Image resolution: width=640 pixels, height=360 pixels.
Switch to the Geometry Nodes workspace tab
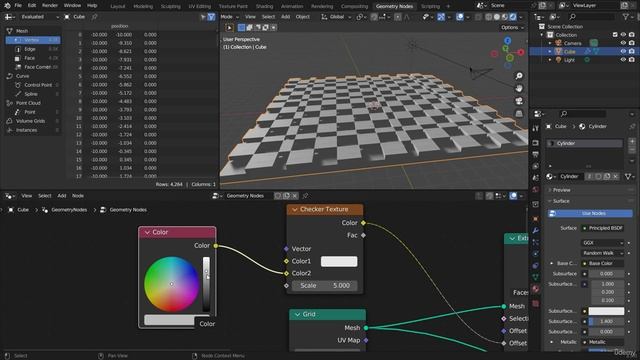coord(394,6)
